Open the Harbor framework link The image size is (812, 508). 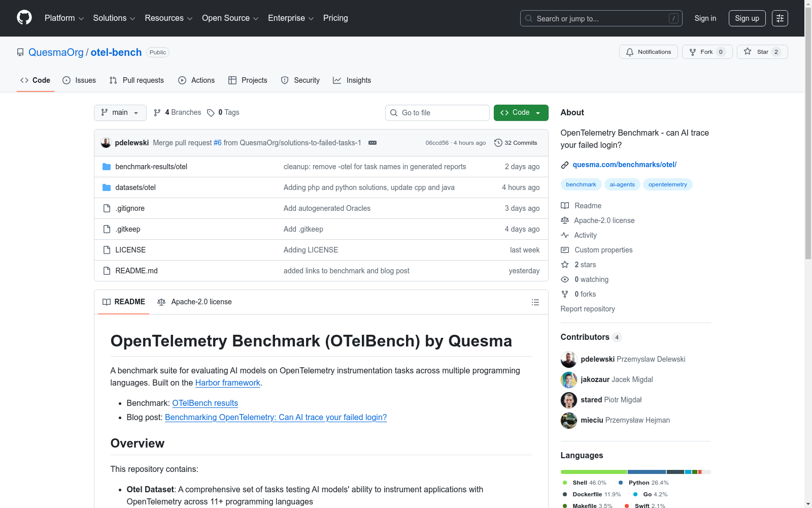(228, 383)
